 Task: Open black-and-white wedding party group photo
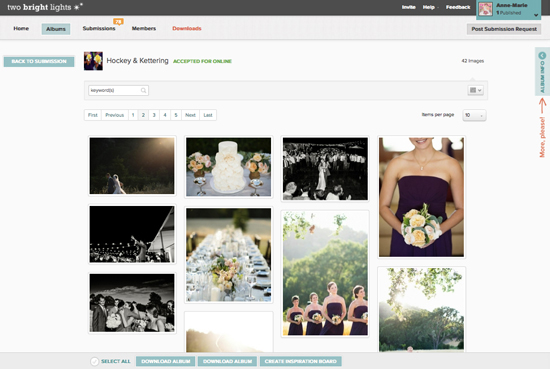point(132,303)
